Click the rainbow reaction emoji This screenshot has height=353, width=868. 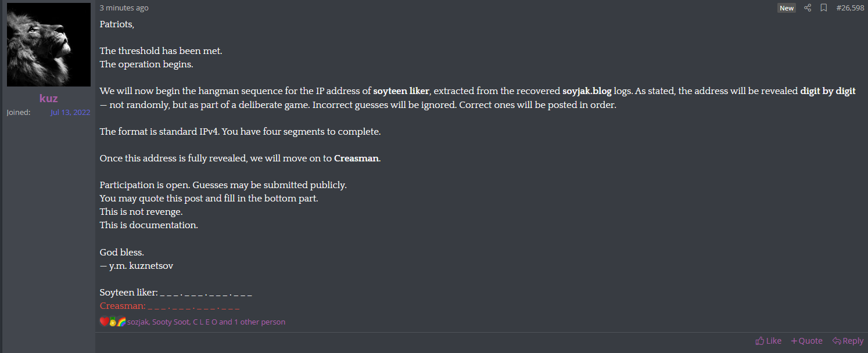121,322
